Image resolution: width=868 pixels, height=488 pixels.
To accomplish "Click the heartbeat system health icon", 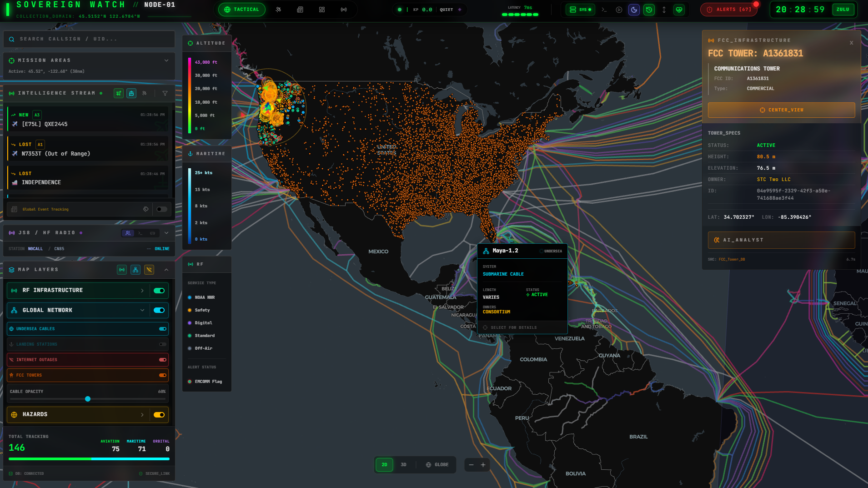I will click(x=679, y=9).
